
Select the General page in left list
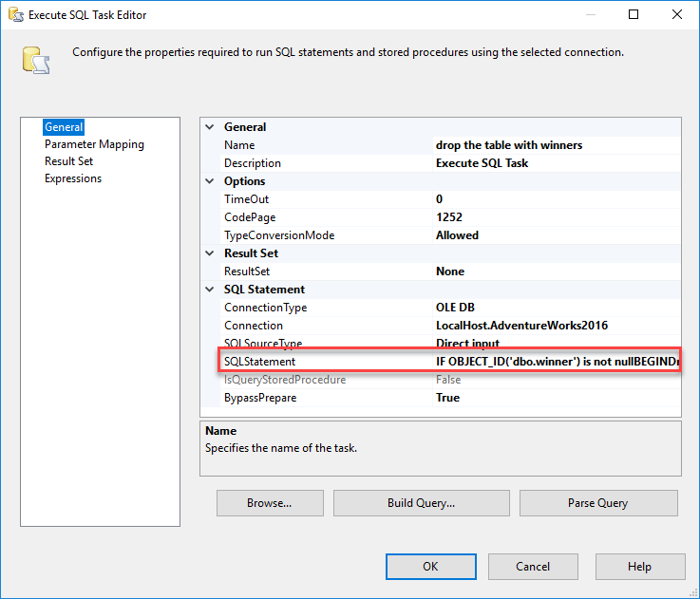pos(64,127)
